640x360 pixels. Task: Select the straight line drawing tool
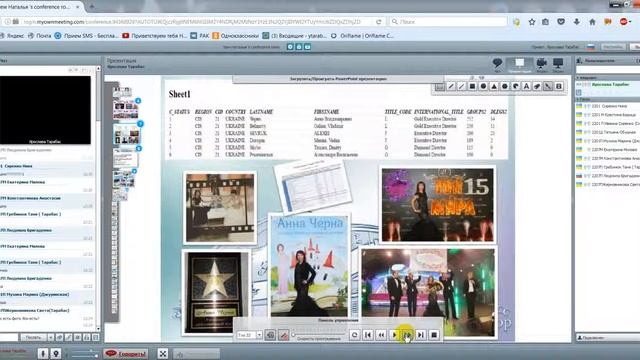[461, 87]
